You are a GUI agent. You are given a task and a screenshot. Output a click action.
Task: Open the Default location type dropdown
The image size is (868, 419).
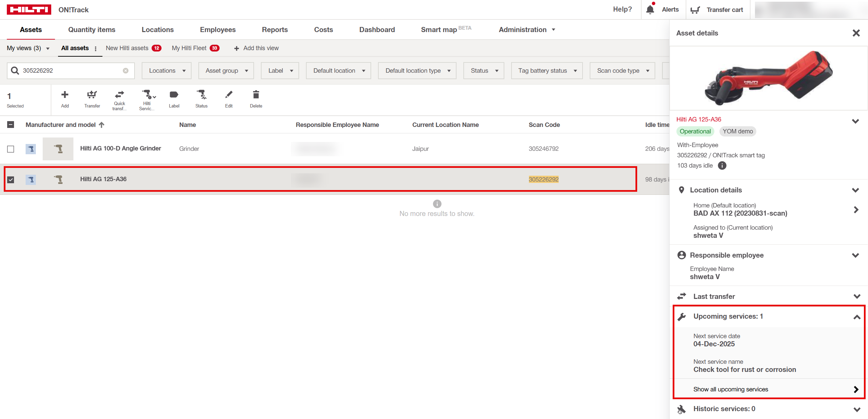(x=417, y=71)
